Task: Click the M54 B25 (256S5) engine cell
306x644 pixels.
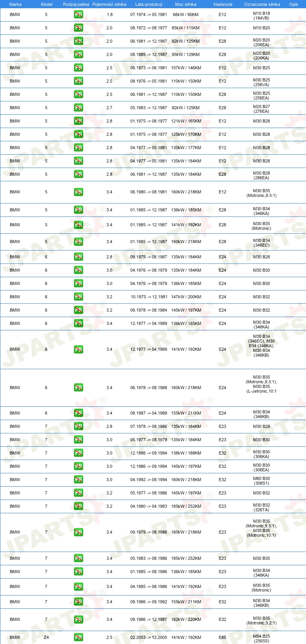Action: (x=261, y=639)
